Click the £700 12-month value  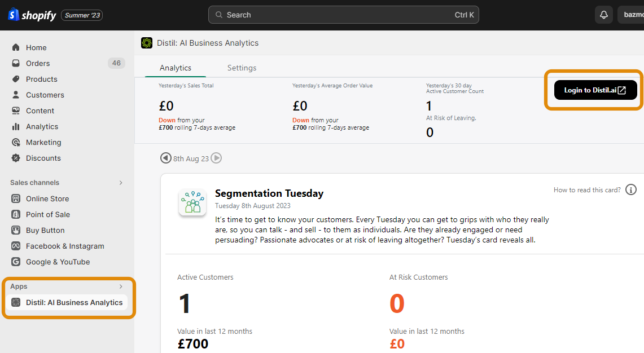pos(192,344)
